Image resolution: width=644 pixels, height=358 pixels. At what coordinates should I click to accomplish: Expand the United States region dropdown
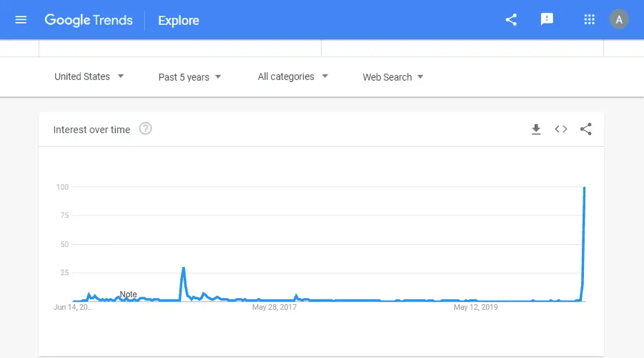pyautogui.click(x=89, y=77)
